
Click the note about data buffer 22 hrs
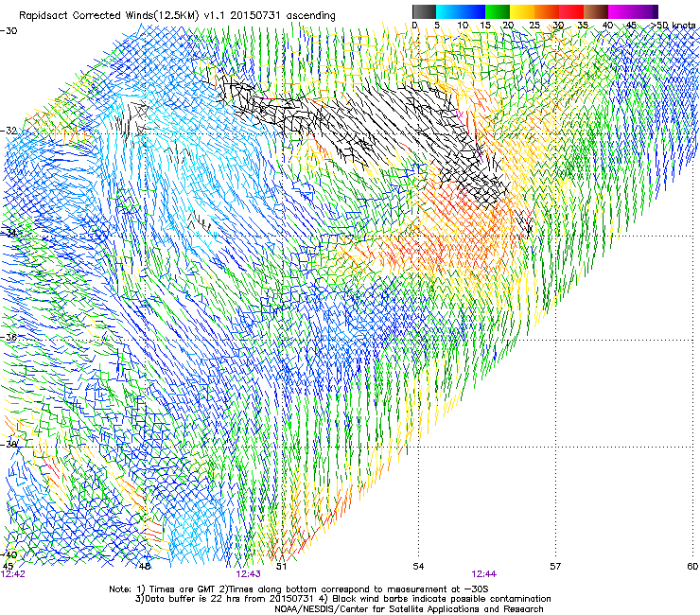224,599
